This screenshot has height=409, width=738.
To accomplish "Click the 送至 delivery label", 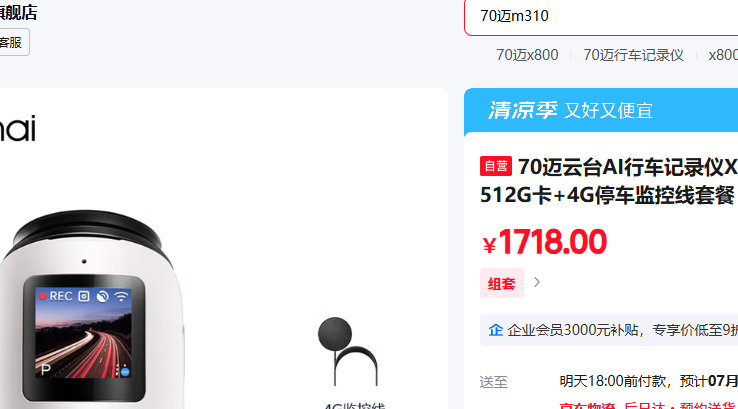I will tap(494, 382).
